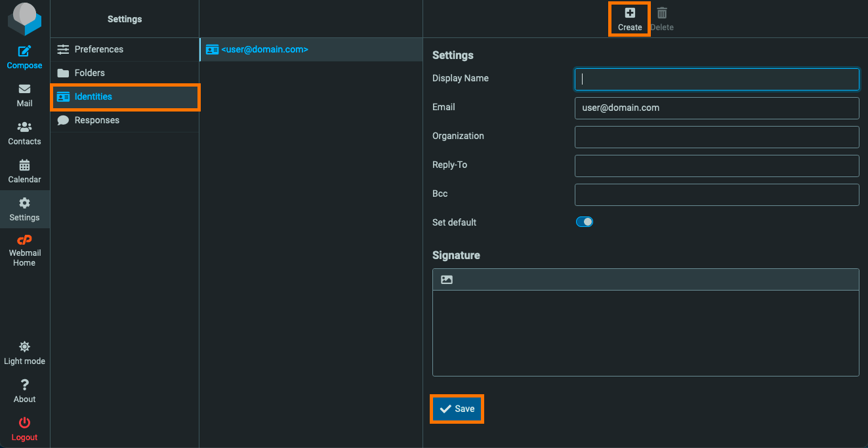Select the user@domain.com identity entry
The width and height of the screenshot is (868, 448).
(x=311, y=49)
